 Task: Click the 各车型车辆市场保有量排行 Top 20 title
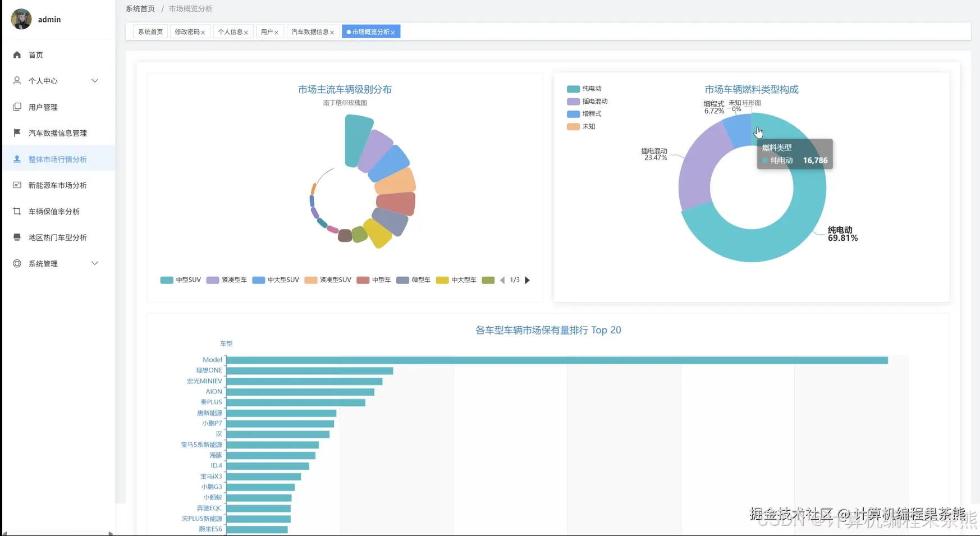point(548,331)
